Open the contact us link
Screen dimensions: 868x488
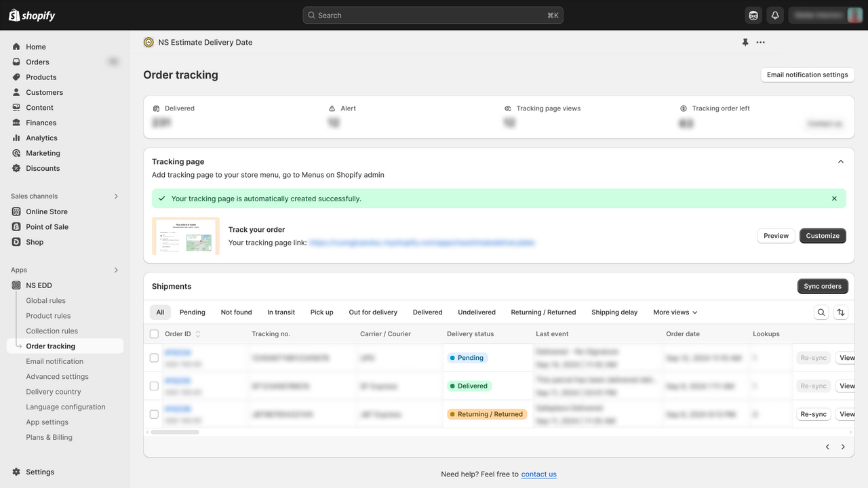click(x=539, y=474)
